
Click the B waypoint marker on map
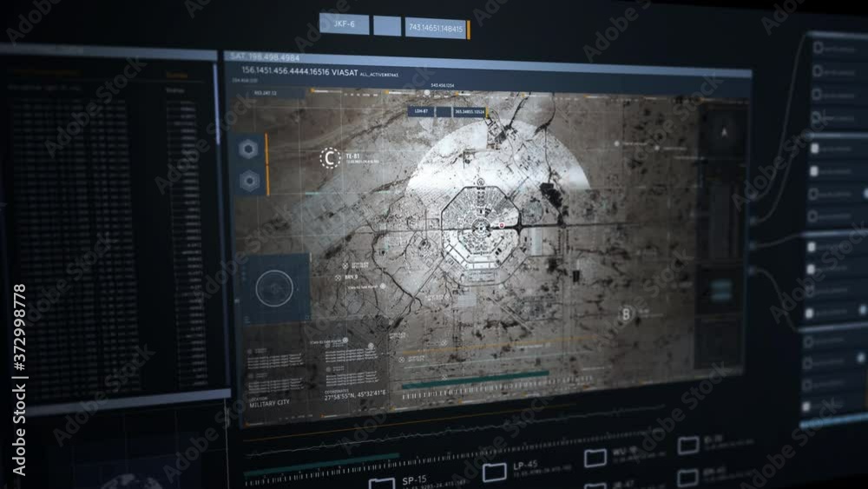pos(626,314)
